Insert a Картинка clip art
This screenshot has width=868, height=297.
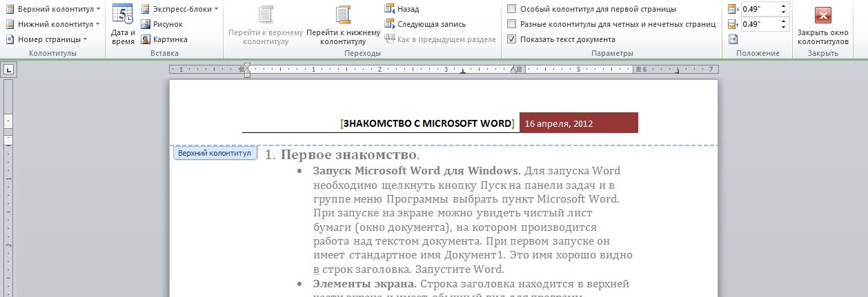coord(164,39)
